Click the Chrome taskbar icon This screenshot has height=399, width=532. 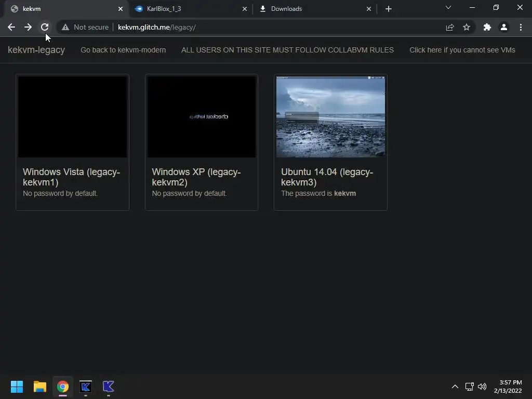point(63,387)
